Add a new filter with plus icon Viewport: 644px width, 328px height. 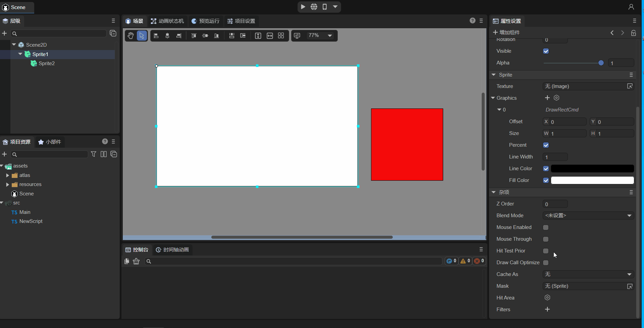[547, 309]
